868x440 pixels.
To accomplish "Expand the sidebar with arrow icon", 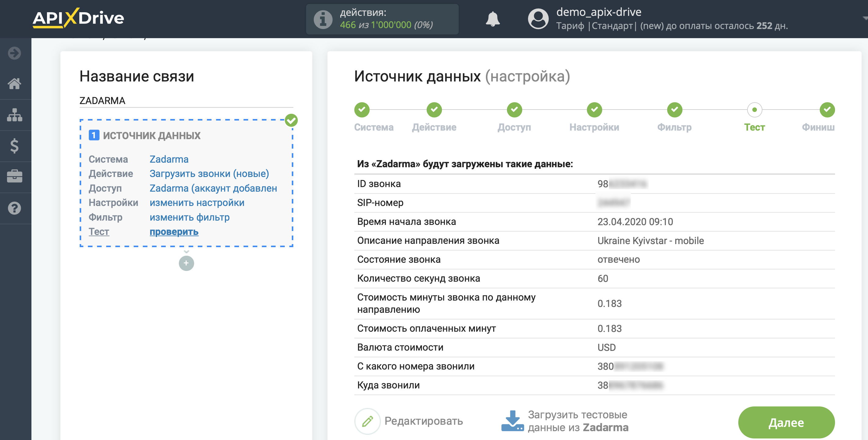I will click(x=14, y=53).
